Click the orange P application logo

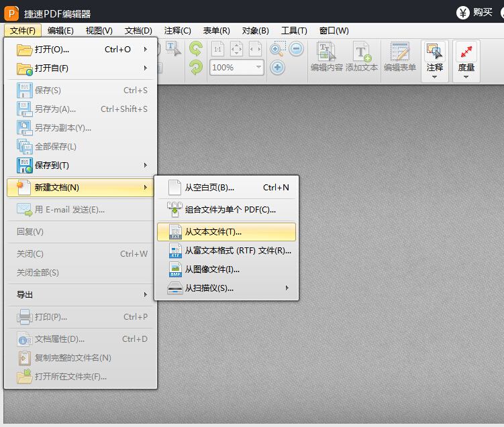click(x=11, y=13)
